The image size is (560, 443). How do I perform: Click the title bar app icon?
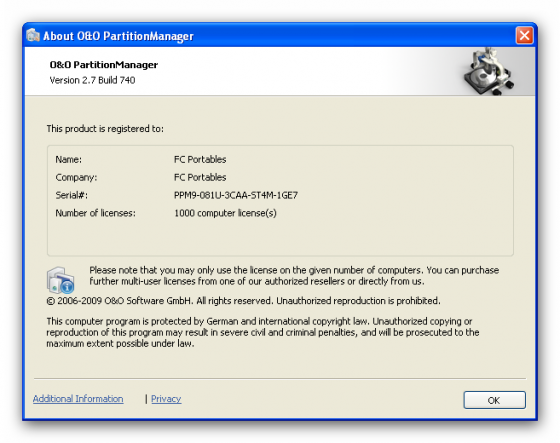click(33, 35)
